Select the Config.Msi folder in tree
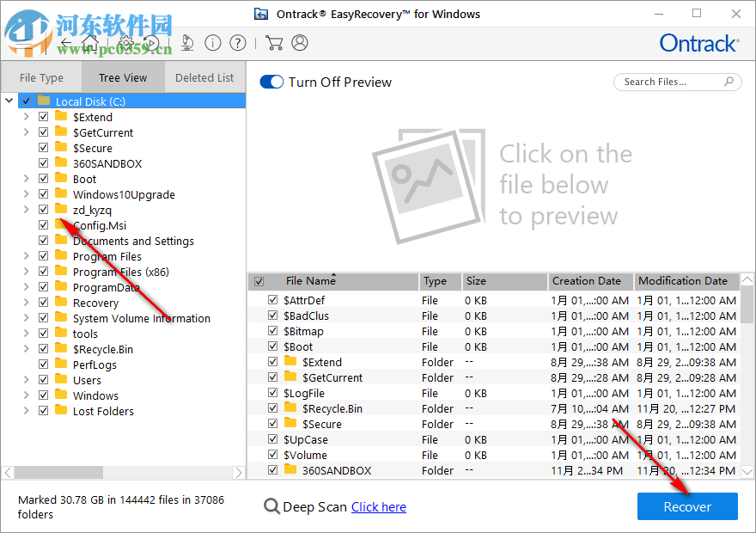The width and height of the screenshot is (756, 533). 100,225
